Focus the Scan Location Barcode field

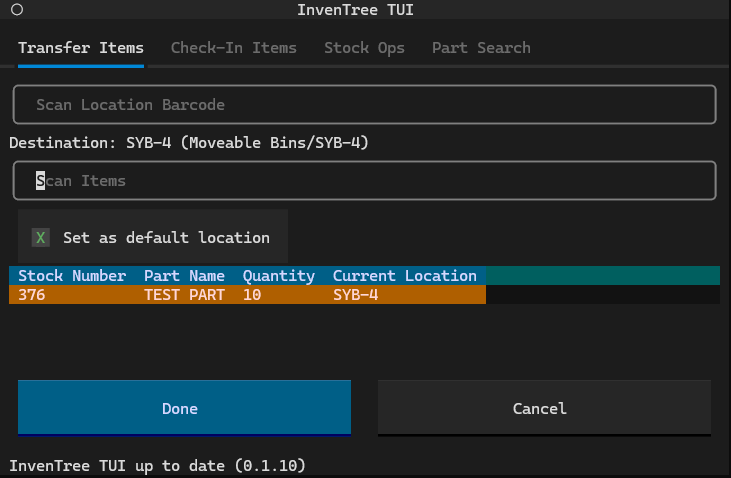coord(365,104)
